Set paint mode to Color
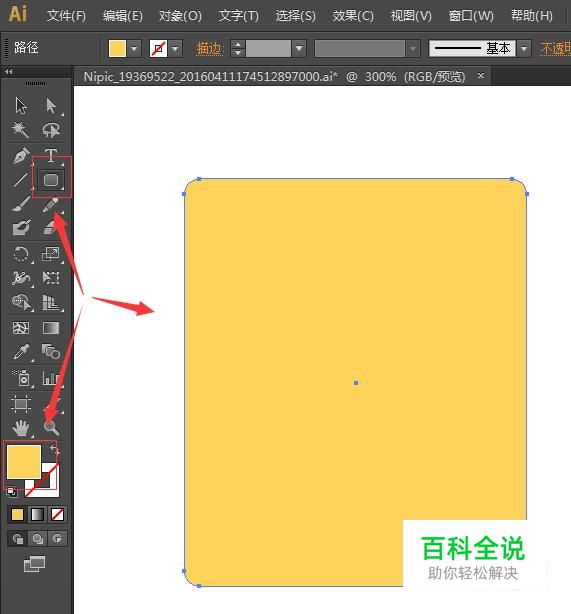This screenshot has width=571, height=614. [17, 515]
